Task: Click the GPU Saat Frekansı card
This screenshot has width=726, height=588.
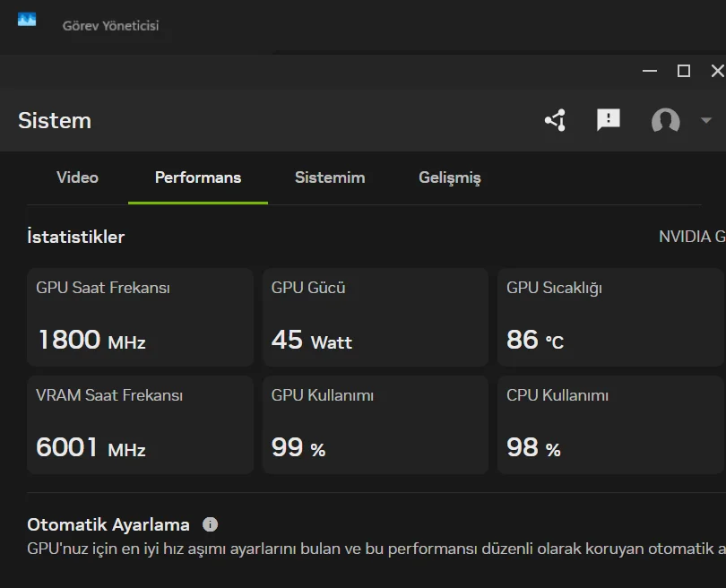Action: pos(141,317)
